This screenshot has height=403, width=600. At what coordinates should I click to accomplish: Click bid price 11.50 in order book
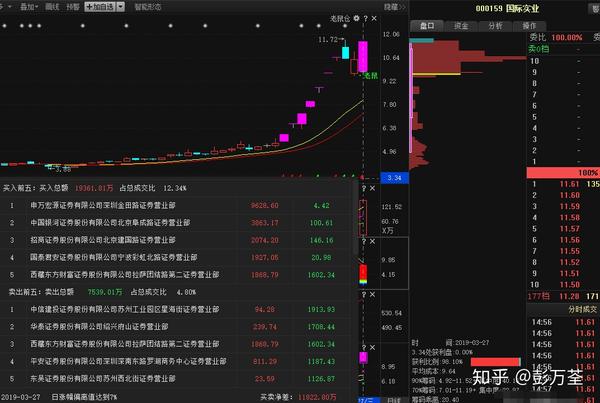tap(569, 285)
